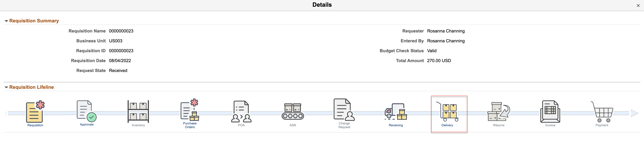
Task: Collapse the Requisition Lifeline section
Action: click(x=7, y=87)
